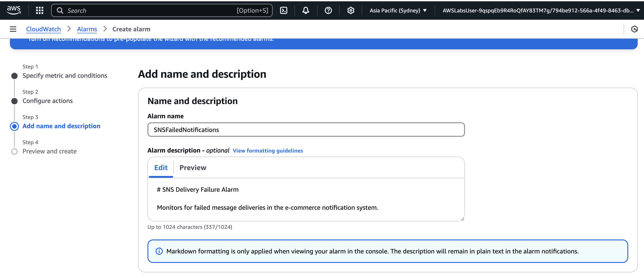This screenshot has width=644, height=278.
Task: Click the 'Monitors for failed message deliveries' line
Action: tap(267, 207)
